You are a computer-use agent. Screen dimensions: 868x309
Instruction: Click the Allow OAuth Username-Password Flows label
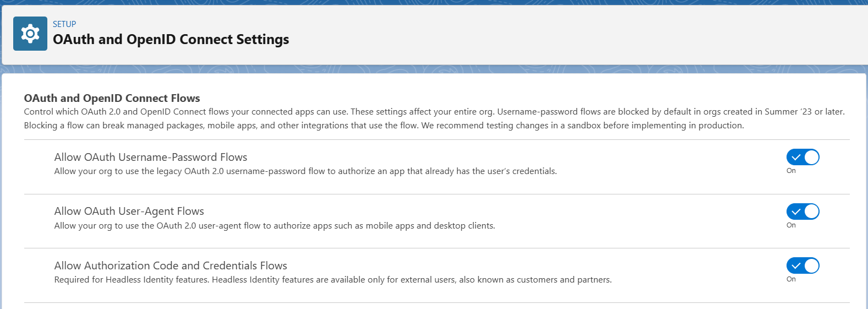click(x=150, y=158)
